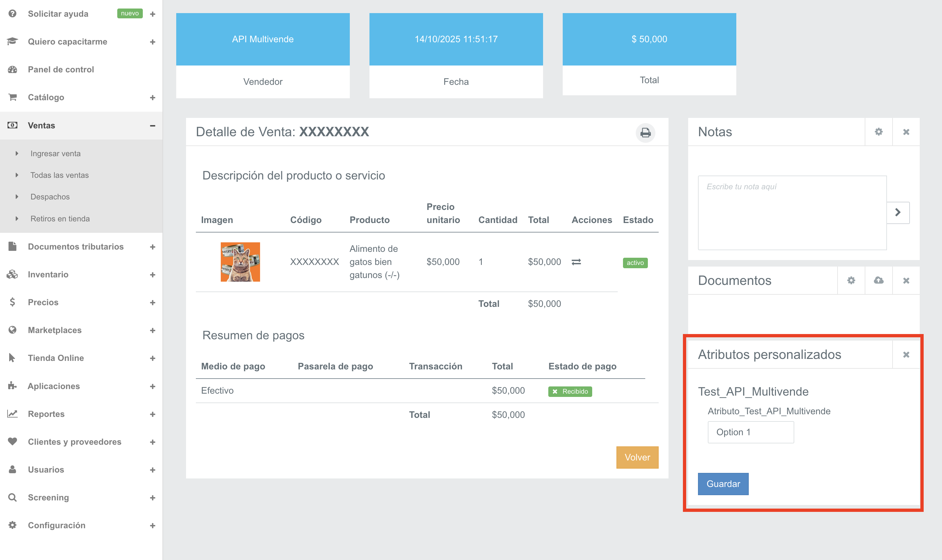Click the print icon in Detalle de Venta
The height and width of the screenshot is (560, 942).
tap(645, 132)
